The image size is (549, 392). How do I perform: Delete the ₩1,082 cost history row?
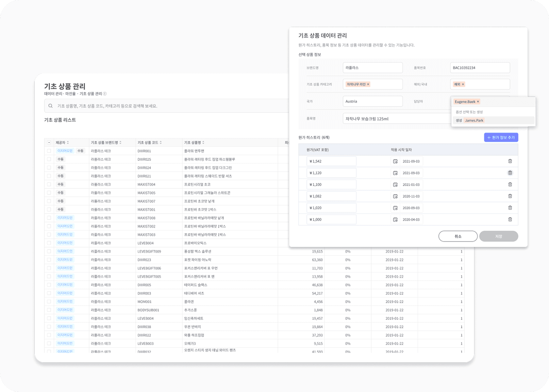coord(510,196)
